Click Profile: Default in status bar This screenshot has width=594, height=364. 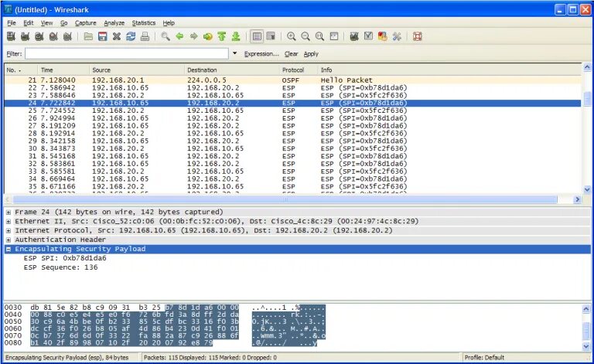pos(484,358)
